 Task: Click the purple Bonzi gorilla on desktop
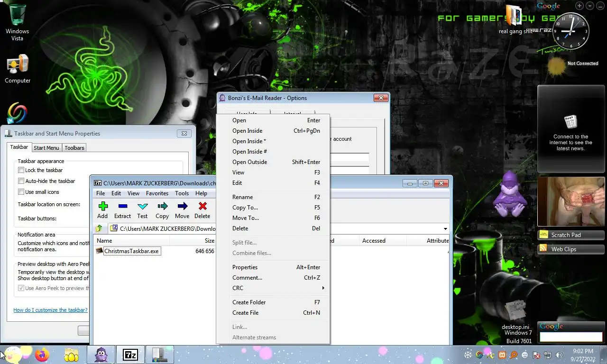[x=510, y=193]
